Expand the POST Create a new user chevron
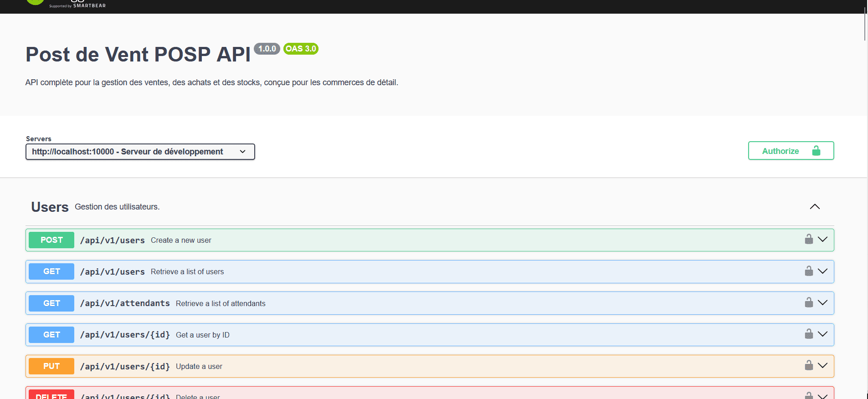868x399 pixels. point(822,240)
